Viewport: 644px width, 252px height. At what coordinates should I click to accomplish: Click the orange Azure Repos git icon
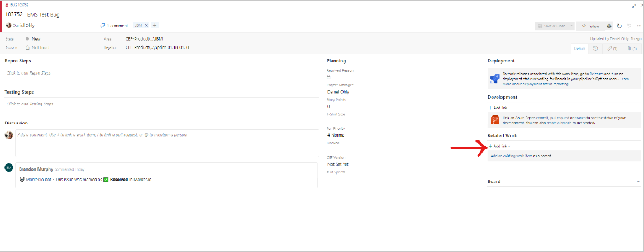point(494,120)
